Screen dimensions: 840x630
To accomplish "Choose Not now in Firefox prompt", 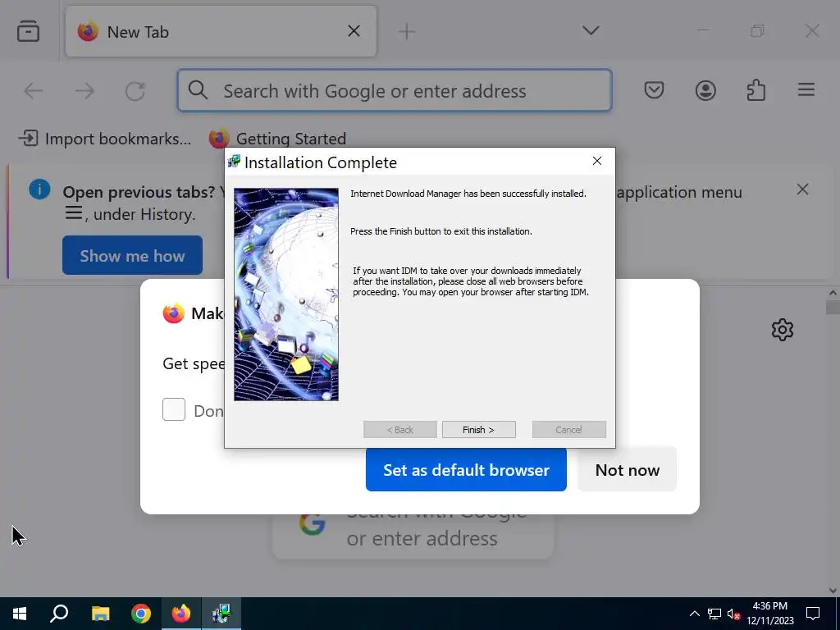I will (628, 470).
